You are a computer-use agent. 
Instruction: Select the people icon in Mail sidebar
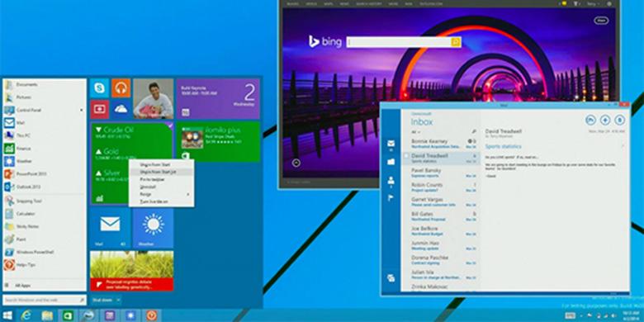pos(391,180)
